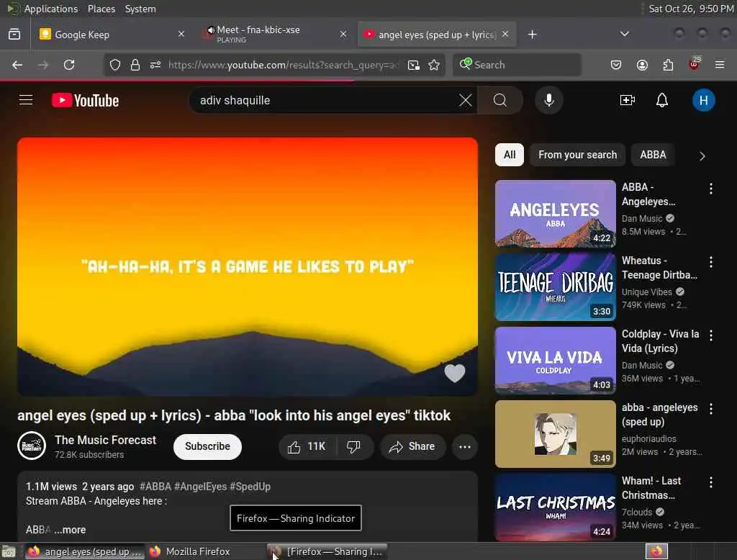Image resolution: width=737 pixels, height=560 pixels.
Task: Open the System menu
Action: coord(140,9)
